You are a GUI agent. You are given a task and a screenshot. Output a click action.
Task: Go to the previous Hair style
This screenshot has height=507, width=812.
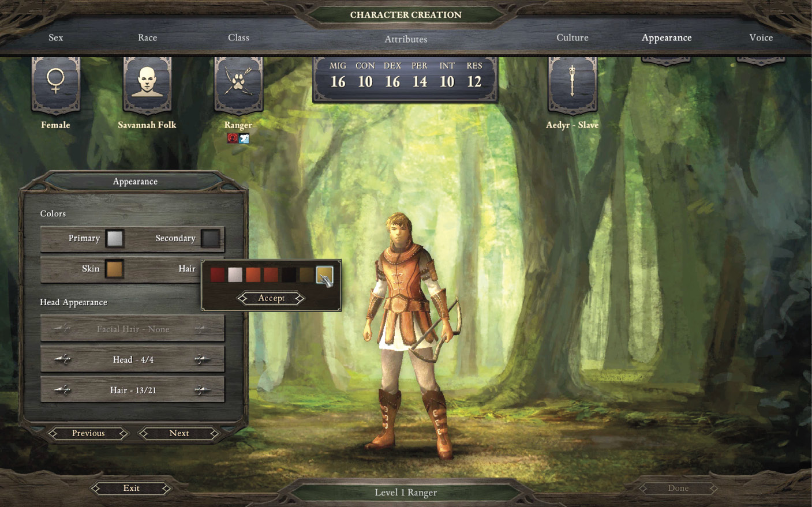tap(62, 390)
